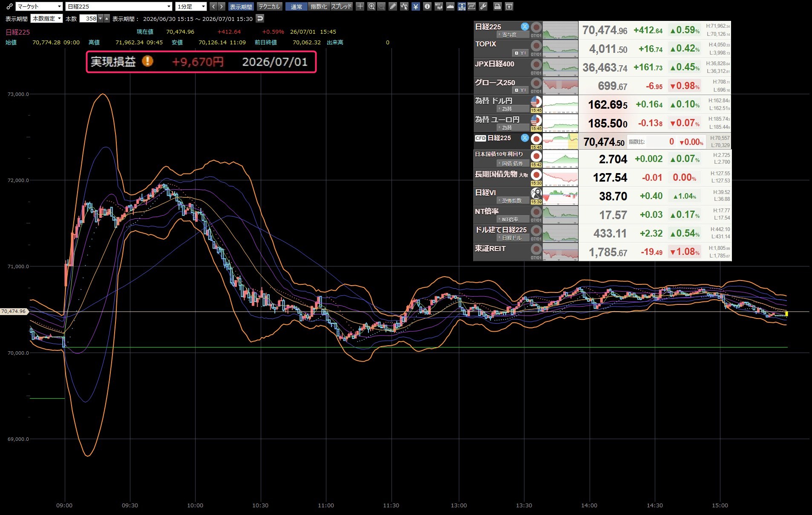Screen dimensions: 812x515
Task: Click the printer icon
Action: (497, 6)
